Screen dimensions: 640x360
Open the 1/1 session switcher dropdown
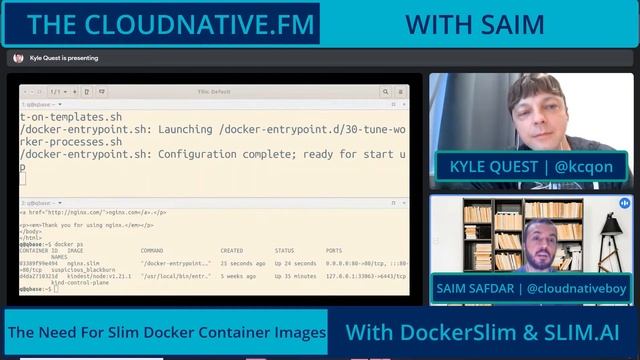(59, 92)
